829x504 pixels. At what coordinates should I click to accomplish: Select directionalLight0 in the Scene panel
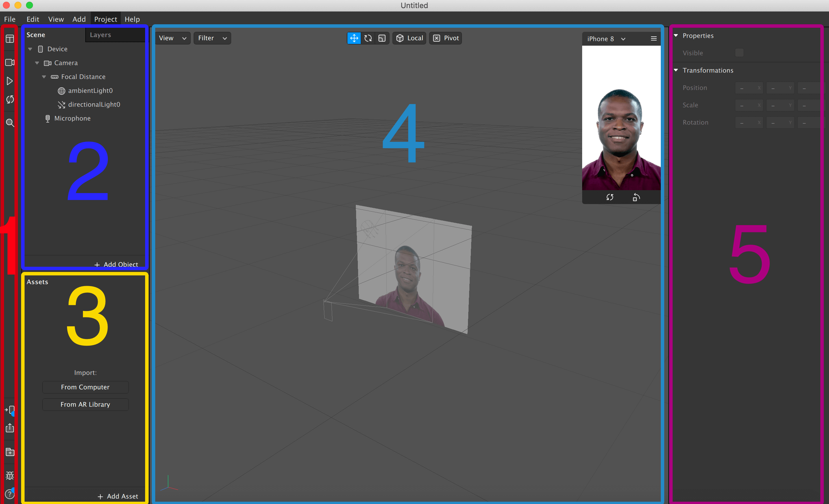click(94, 104)
